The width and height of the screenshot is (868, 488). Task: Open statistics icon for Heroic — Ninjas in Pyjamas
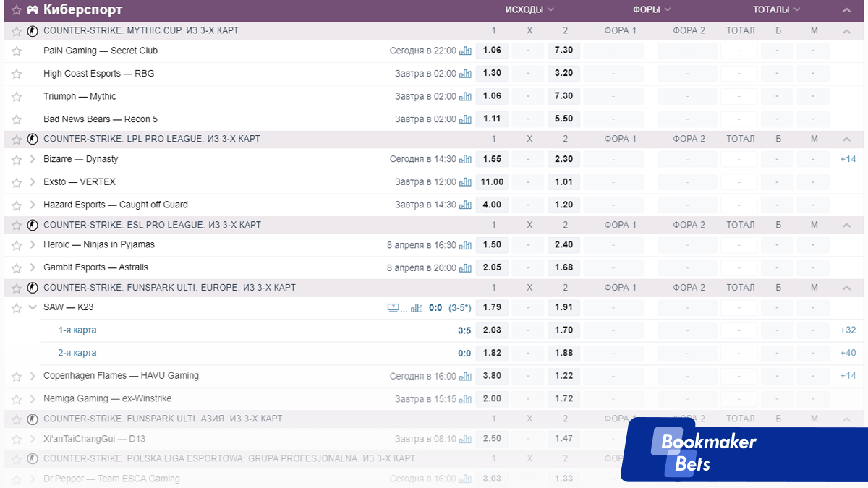465,245
